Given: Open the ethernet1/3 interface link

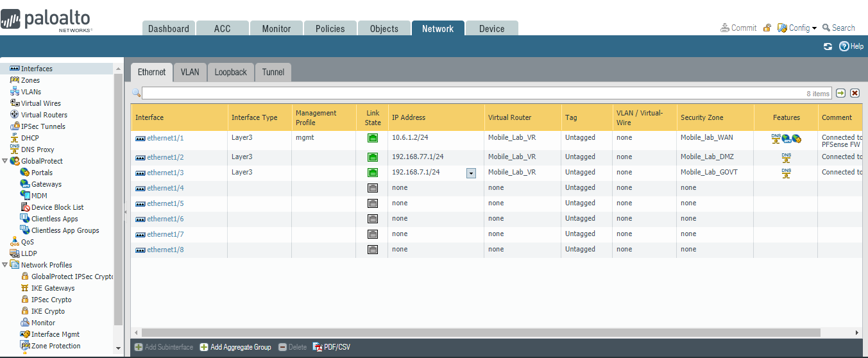Looking at the screenshot, I should (166, 173).
